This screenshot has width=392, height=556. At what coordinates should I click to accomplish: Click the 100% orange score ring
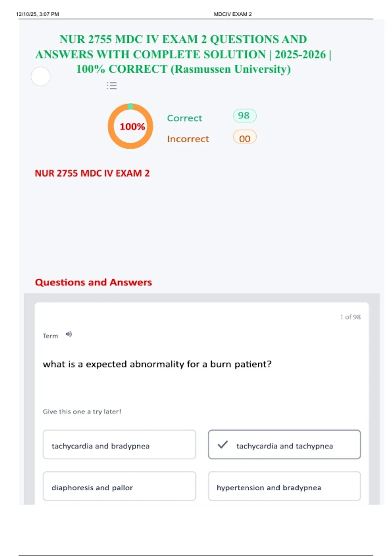click(x=130, y=126)
